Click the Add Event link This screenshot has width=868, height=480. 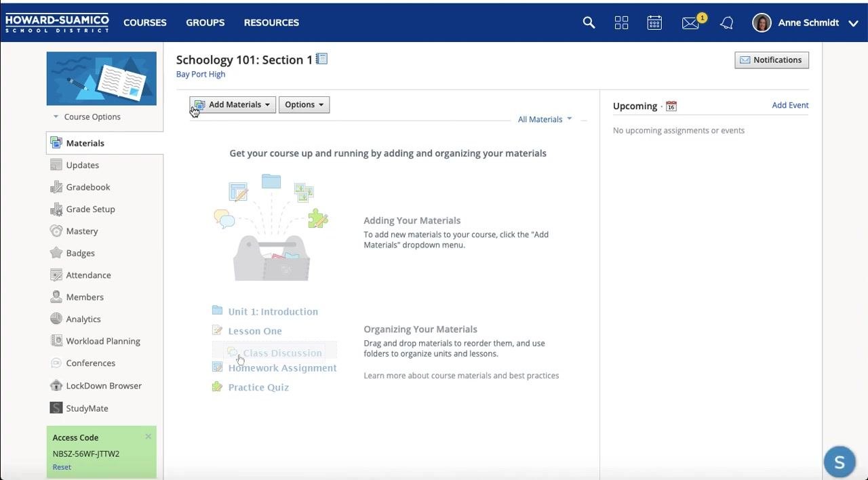click(x=790, y=105)
